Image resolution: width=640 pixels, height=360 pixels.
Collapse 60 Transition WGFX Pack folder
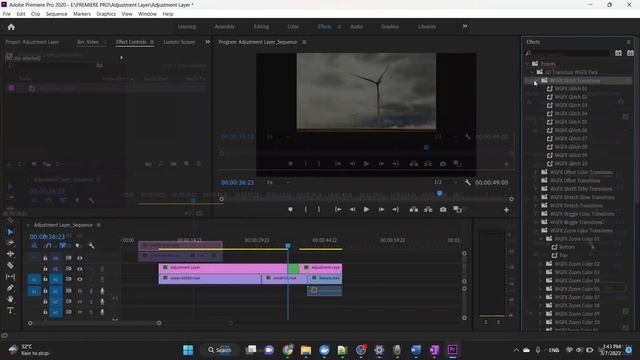coord(532,72)
